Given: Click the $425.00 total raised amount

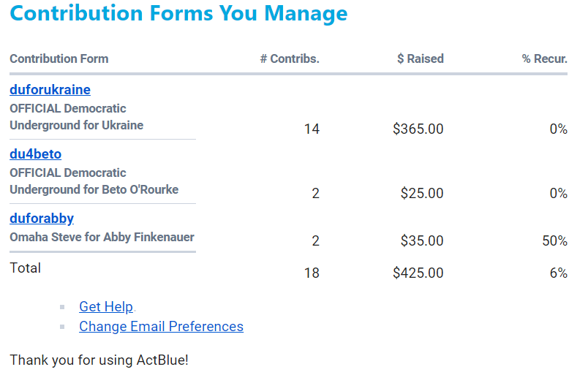Looking at the screenshot, I should [418, 273].
